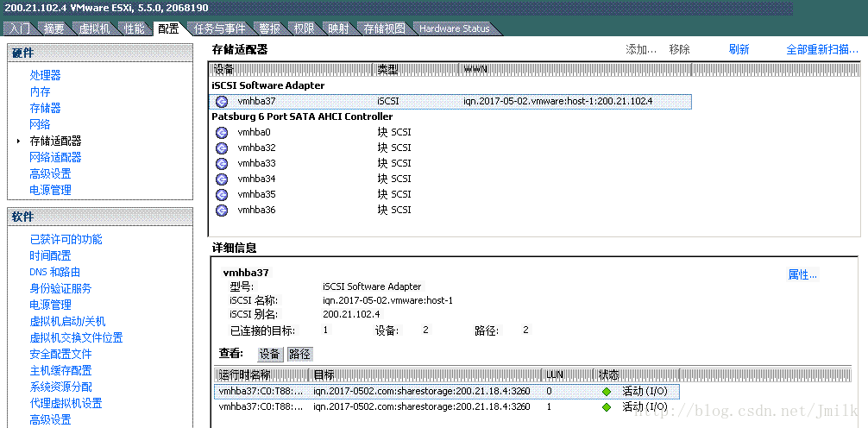Image resolution: width=868 pixels, height=428 pixels.
Task: Click the vmhba36 adapter icon
Action: (222, 210)
